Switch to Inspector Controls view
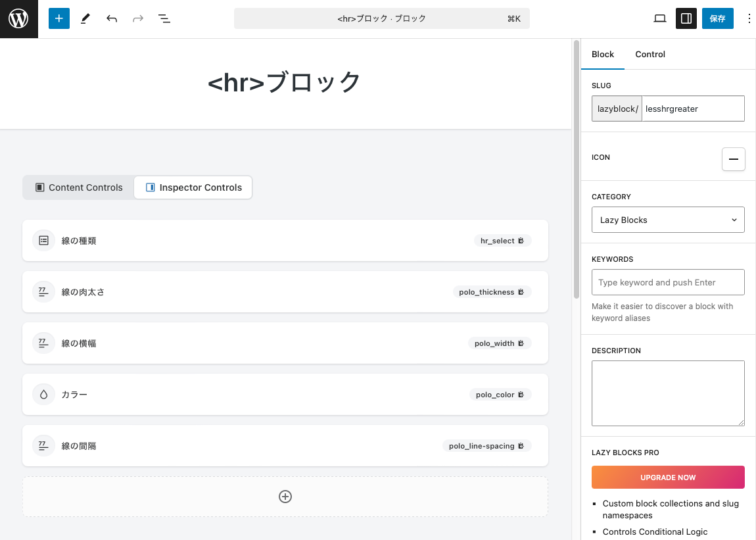 click(193, 187)
